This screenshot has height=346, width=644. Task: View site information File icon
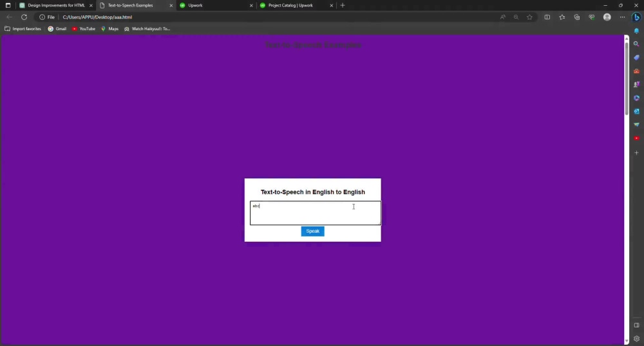coord(47,17)
